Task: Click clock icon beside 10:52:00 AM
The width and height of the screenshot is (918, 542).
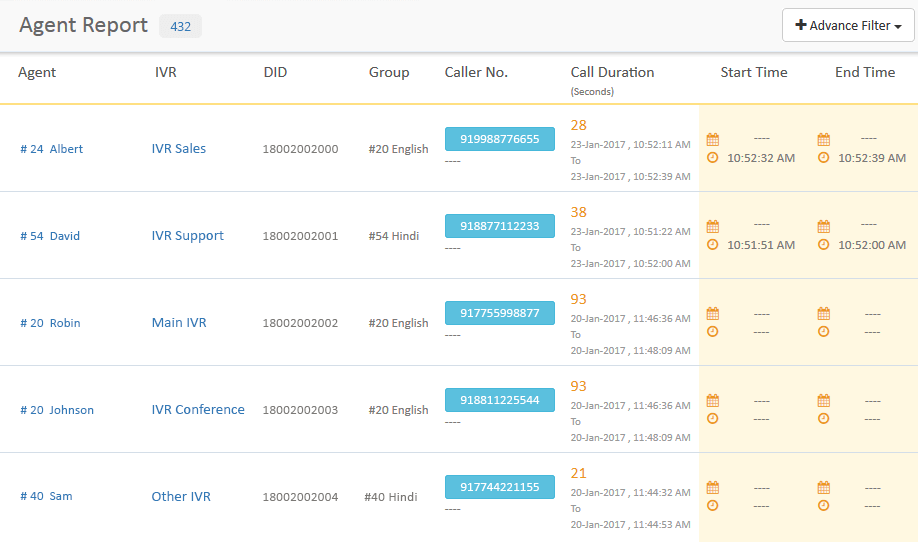Action: point(824,245)
